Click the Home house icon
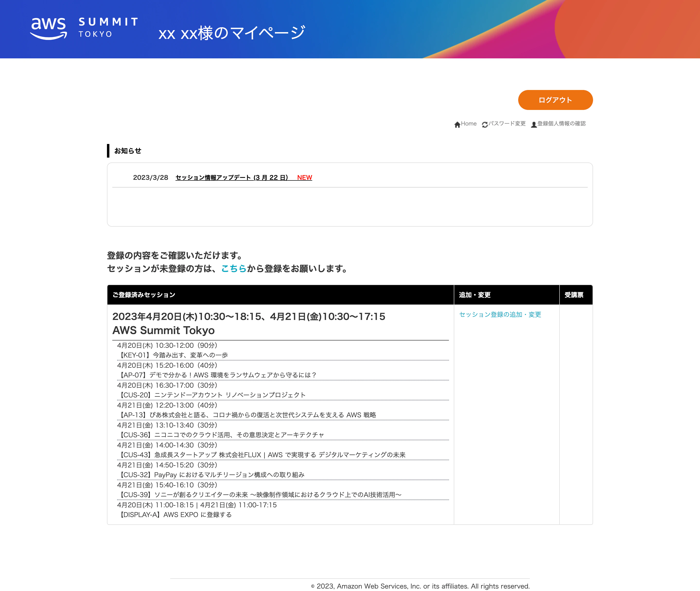This screenshot has width=700, height=591. 457,125
